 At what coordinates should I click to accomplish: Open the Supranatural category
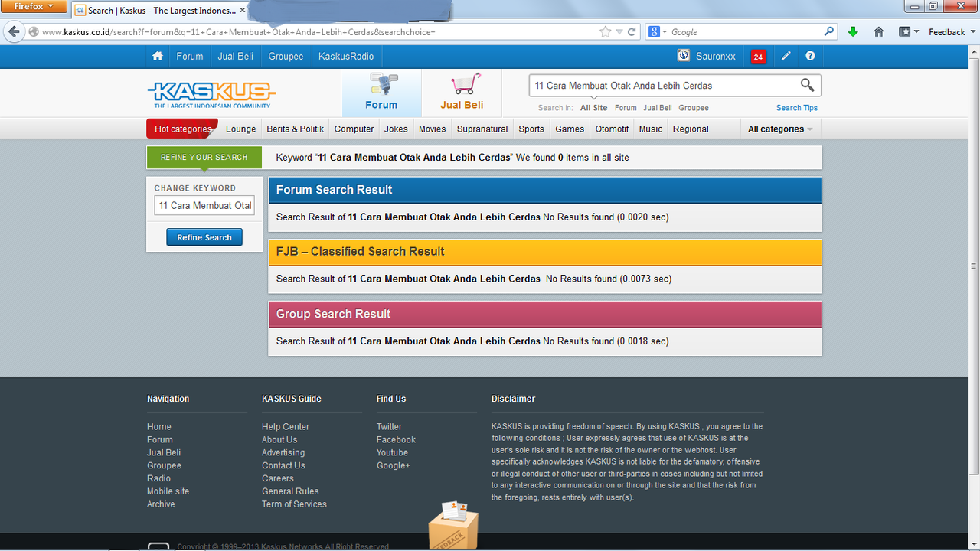pyautogui.click(x=482, y=129)
